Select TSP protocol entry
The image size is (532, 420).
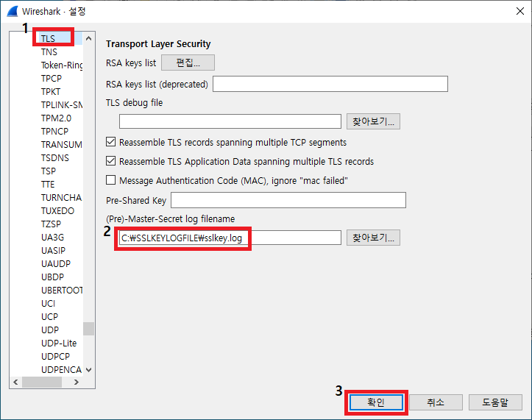point(48,171)
